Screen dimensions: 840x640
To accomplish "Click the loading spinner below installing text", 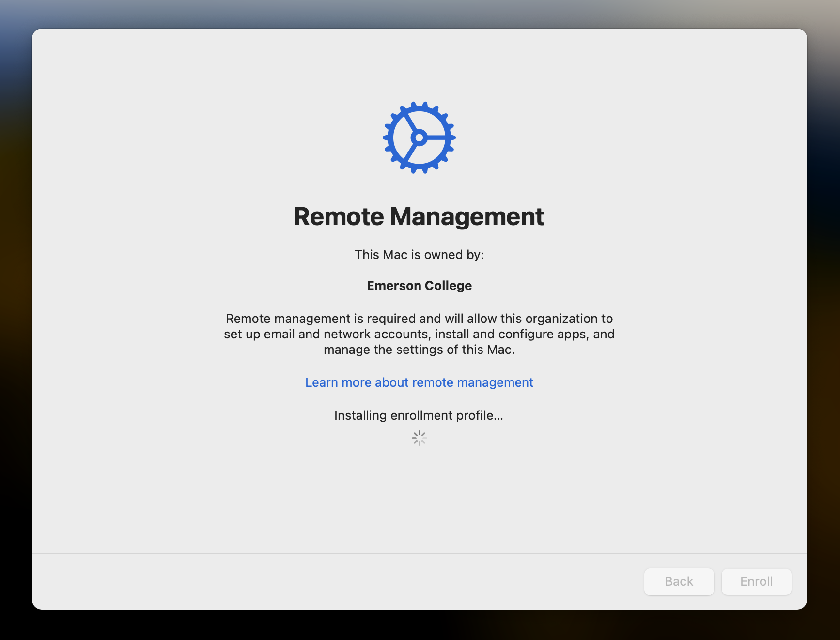I will click(419, 438).
